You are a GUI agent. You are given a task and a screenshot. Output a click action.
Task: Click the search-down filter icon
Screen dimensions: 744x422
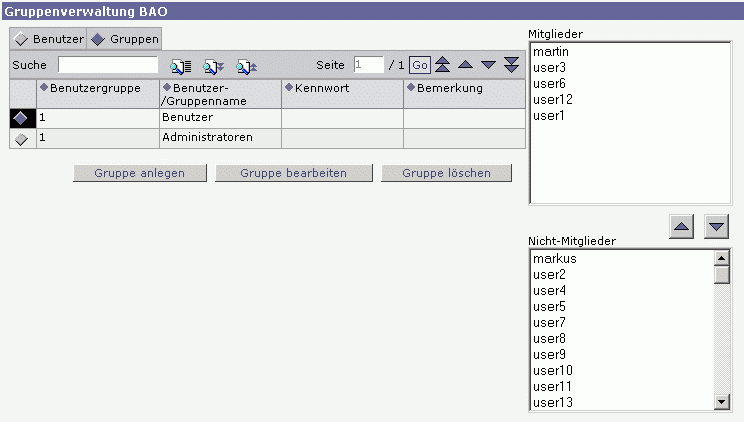pyautogui.click(x=213, y=66)
